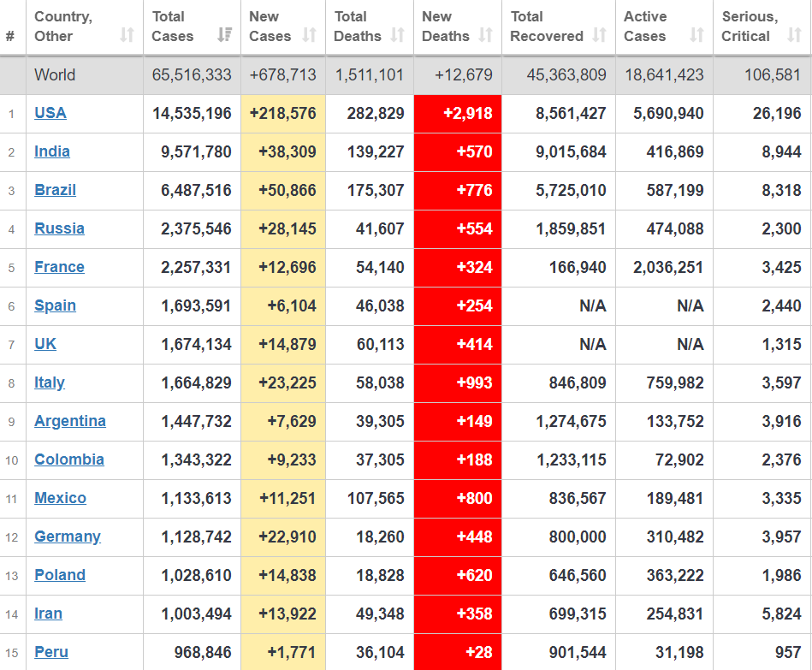The width and height of the screenshot is (812, 670).
Task: Click Total Recovered sort icon
Action: [x=599, y=36]
